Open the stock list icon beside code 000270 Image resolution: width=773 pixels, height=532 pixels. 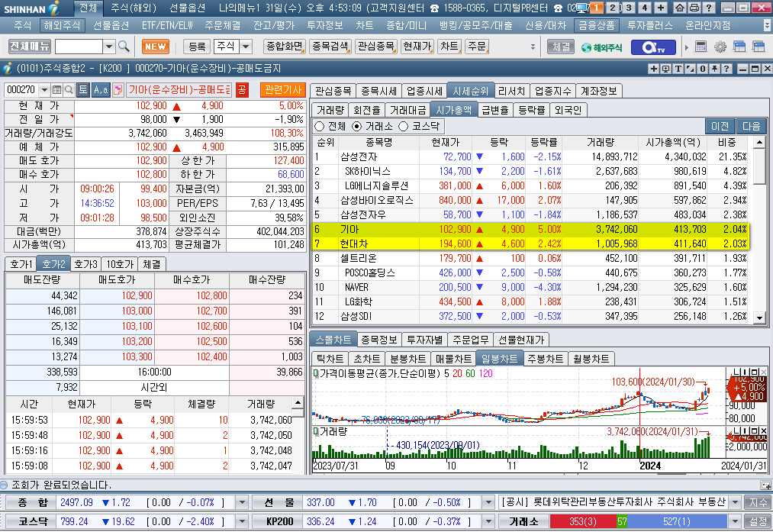coord(56,90)
